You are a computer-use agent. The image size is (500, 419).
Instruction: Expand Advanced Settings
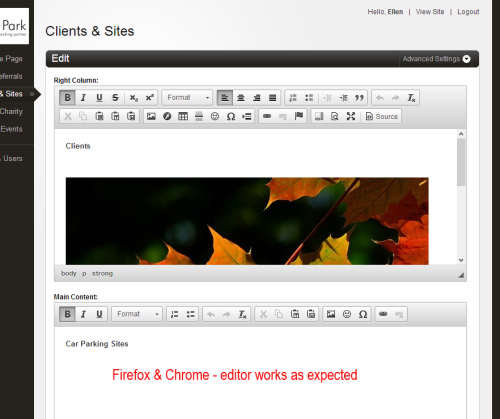[437, 59]
